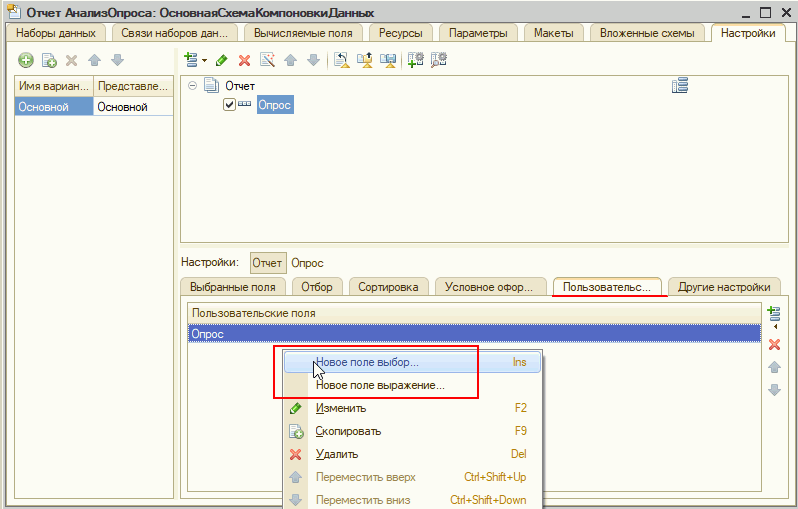Click the custom settings gear with plus icon
Viewport: 798px width, 509px height.
click(415, 60)
